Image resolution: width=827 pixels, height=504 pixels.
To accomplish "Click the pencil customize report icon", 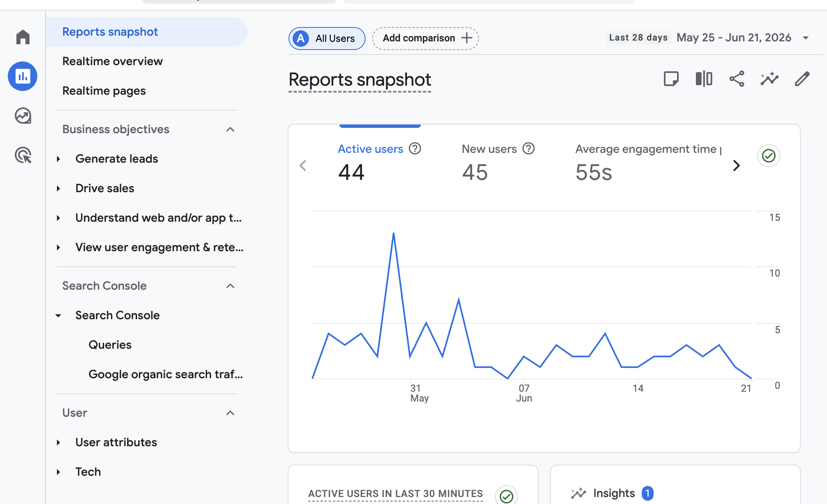I will [802, 79].
